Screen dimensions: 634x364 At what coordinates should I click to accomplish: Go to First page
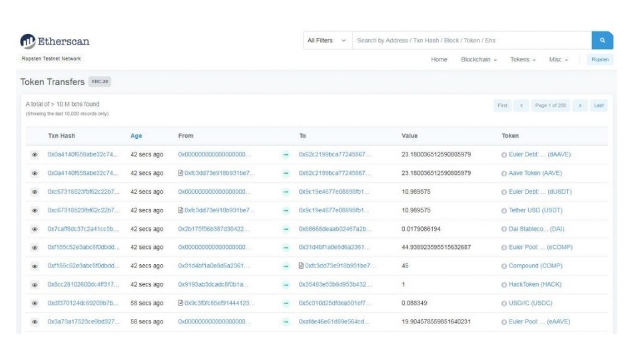[x=502, y=105]
